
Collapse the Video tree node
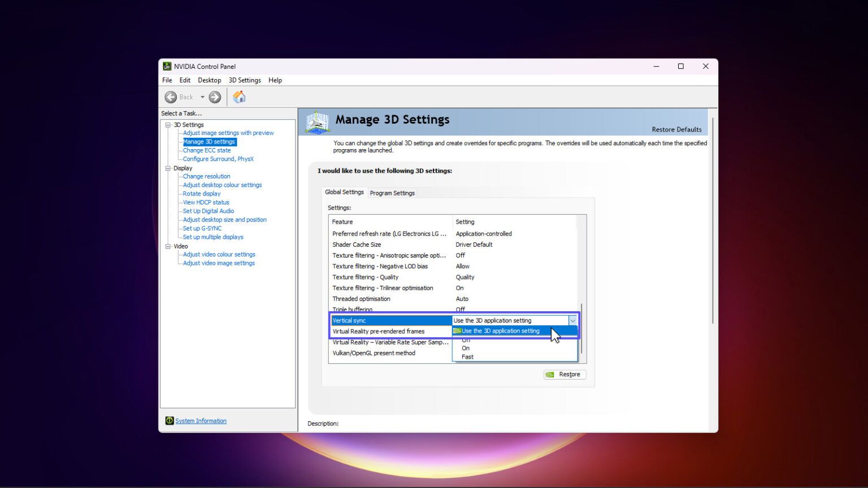[168, 246]
